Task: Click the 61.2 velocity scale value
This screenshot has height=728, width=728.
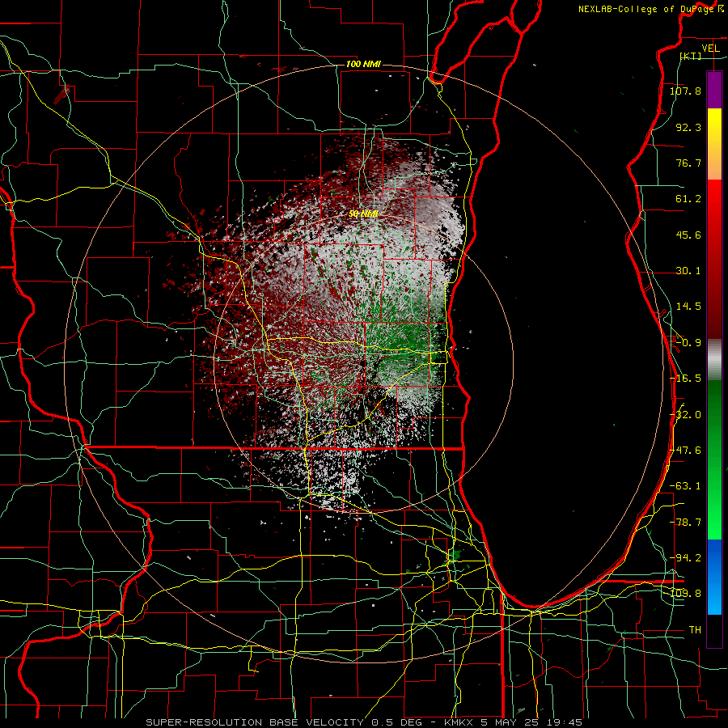Action: [688, 199]
